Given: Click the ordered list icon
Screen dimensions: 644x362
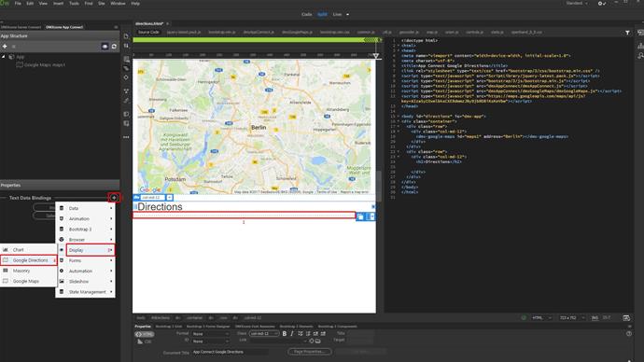Looking at the screenshot, I should point(308,334).
